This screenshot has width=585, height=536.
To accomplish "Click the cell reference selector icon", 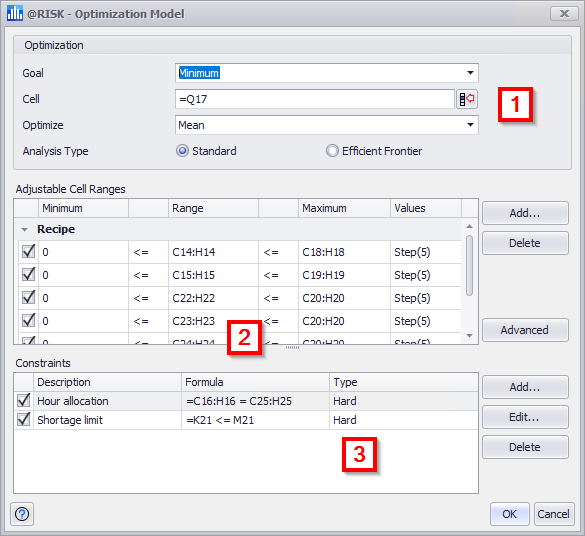I will (x=467, y=99).
